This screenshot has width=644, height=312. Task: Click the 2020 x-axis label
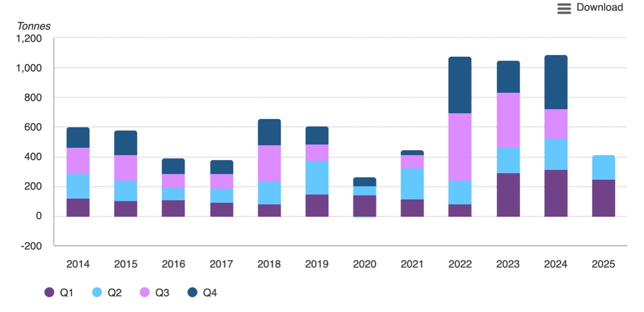[364, 264]
